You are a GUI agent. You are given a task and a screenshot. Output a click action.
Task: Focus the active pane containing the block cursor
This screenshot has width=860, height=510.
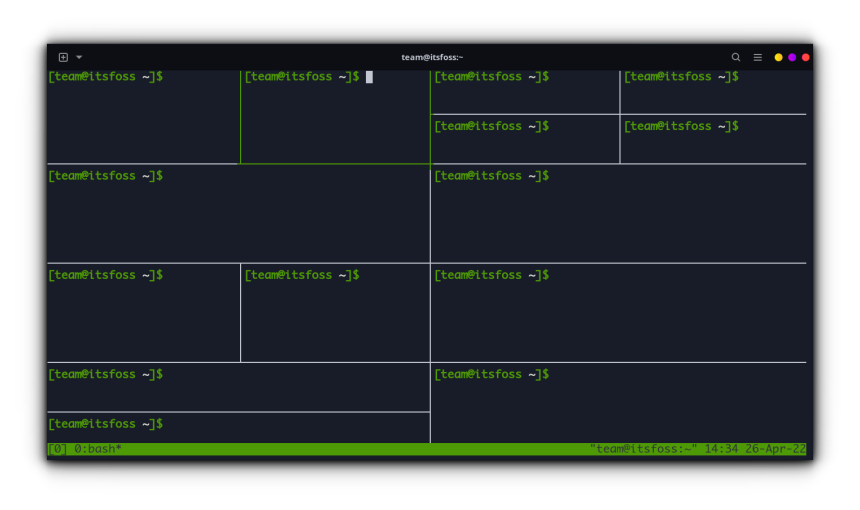(335, 120)
